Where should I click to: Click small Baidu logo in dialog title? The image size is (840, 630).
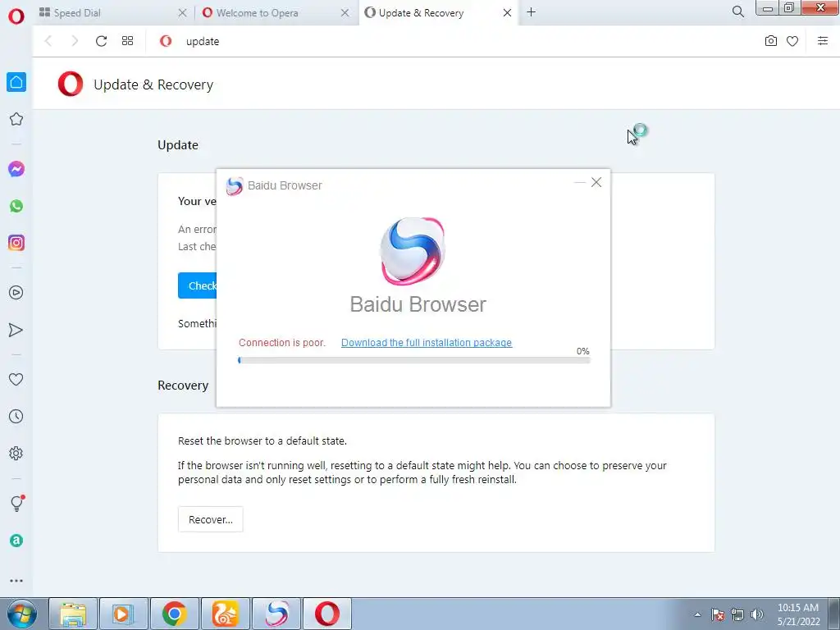pos(234,186)
